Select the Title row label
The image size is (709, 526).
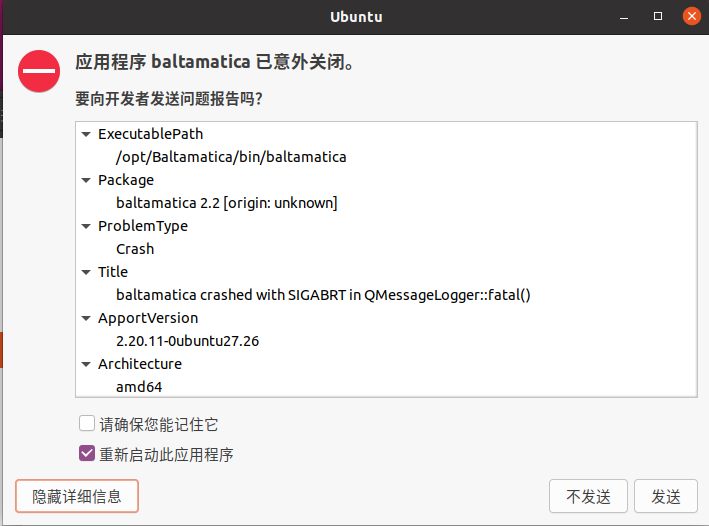113,272
